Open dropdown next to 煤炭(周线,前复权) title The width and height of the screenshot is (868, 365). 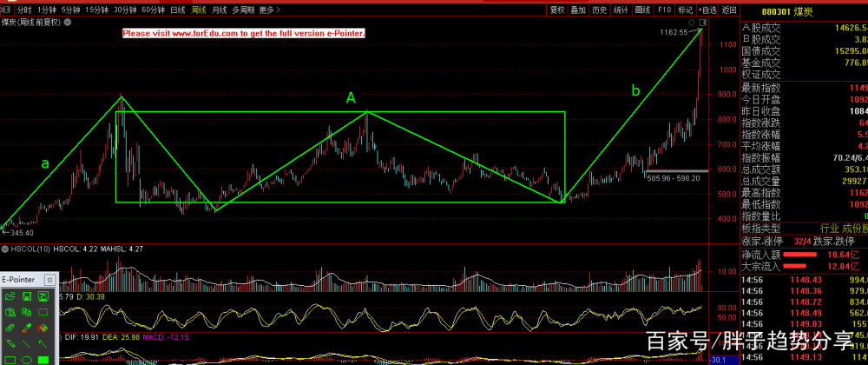[x=68, y=22]
